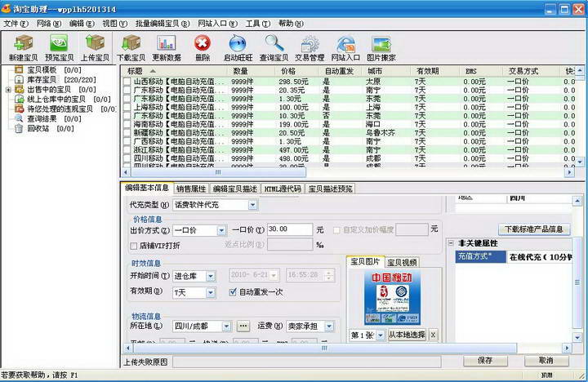Click the location browse button beside 所在地
The width and height of the screenshot is (588, 382).
click(x=243, y=326)
